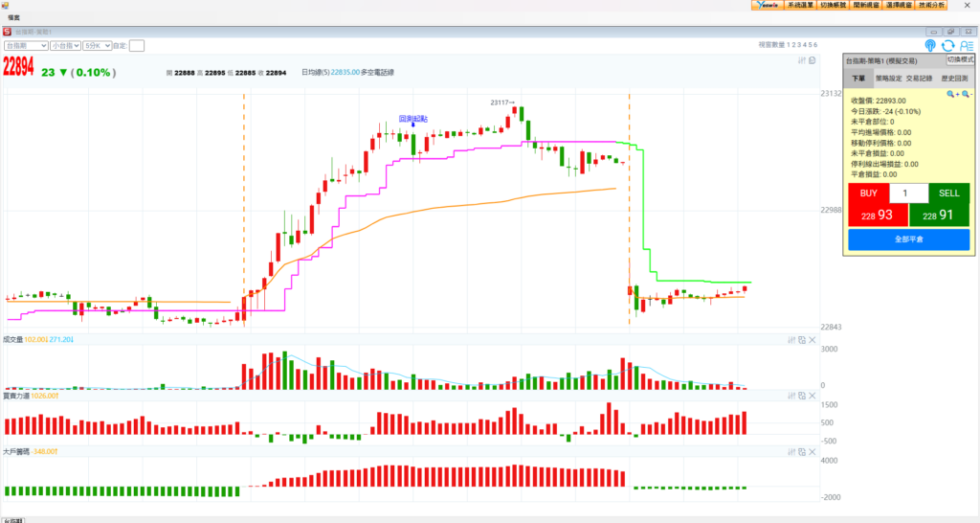Open settings icon of the 成交量 panel
This screenshot has height=523, width=980.
(791, 340)
